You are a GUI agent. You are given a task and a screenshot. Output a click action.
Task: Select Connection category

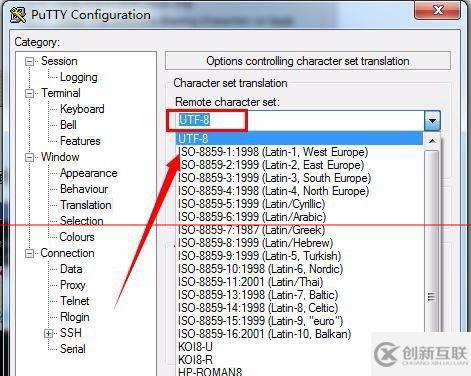click(x=67, y=253)
